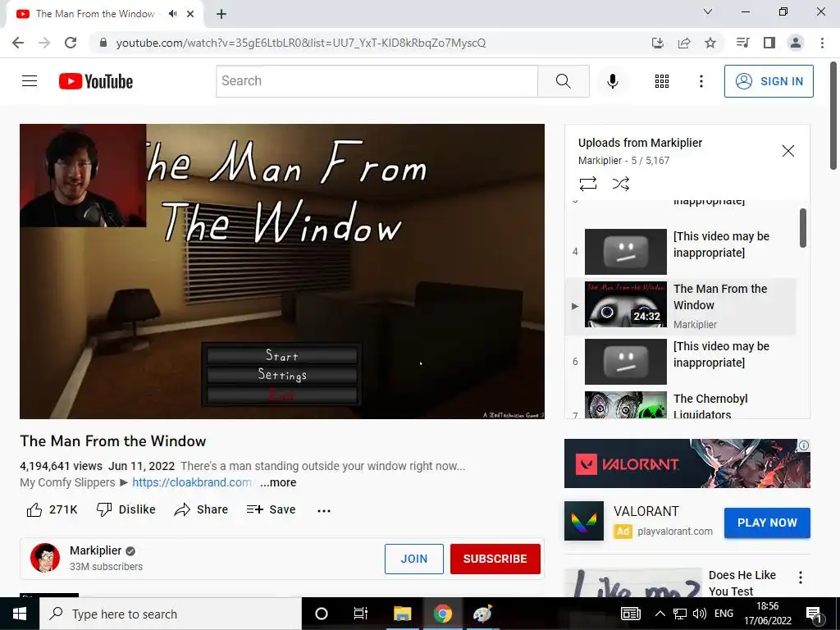Open the Cortana circle on taskbar
This screenshot has width=840, height=630.
pyautogui.click(x=322, y=614)
